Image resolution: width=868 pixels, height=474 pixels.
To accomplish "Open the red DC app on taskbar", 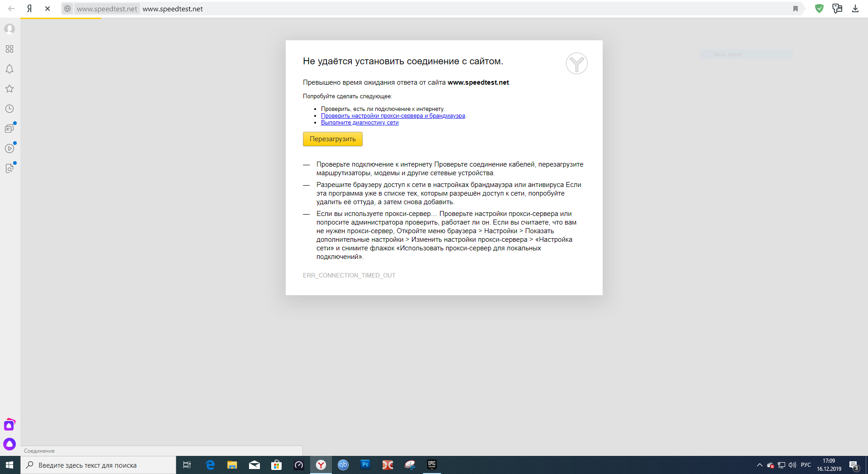I will click(x=388, y=465).
